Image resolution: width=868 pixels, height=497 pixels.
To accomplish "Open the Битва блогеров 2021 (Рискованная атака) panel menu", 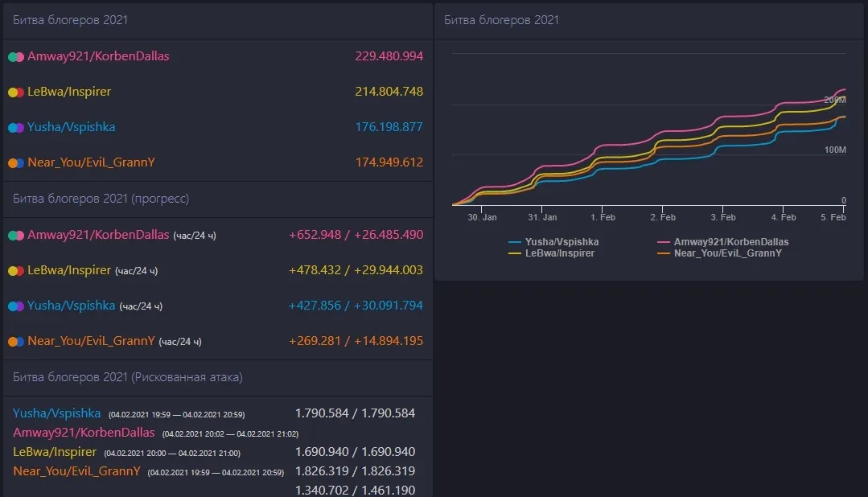I will 128,377.
